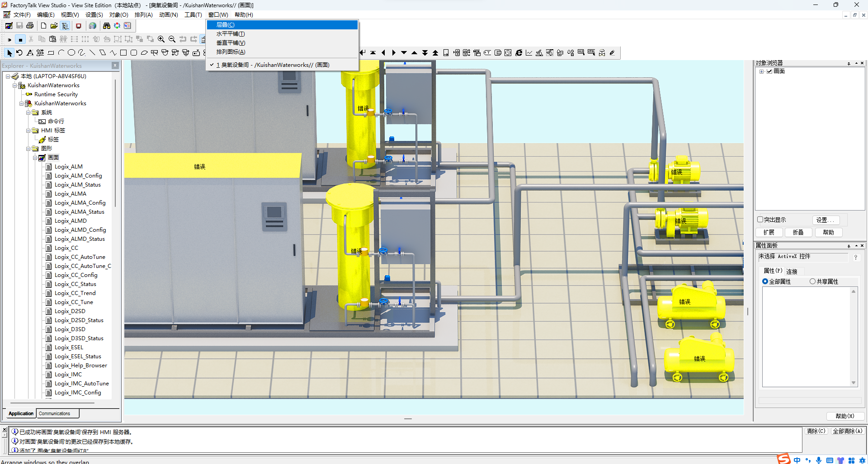Click the 帮助(H) button
Screen dimensions: 868x464
tap(845, 416)
